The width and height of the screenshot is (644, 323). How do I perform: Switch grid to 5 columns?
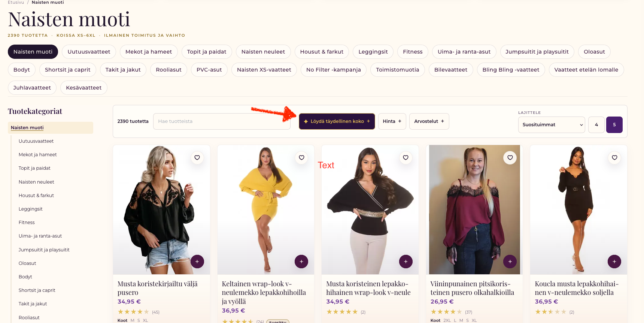[614, 125]
